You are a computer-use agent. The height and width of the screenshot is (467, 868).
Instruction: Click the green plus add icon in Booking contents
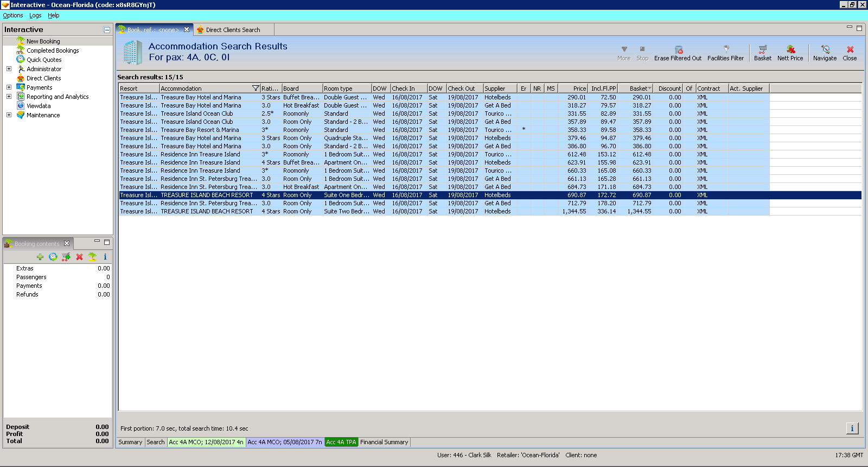click(x=40, y=257)
